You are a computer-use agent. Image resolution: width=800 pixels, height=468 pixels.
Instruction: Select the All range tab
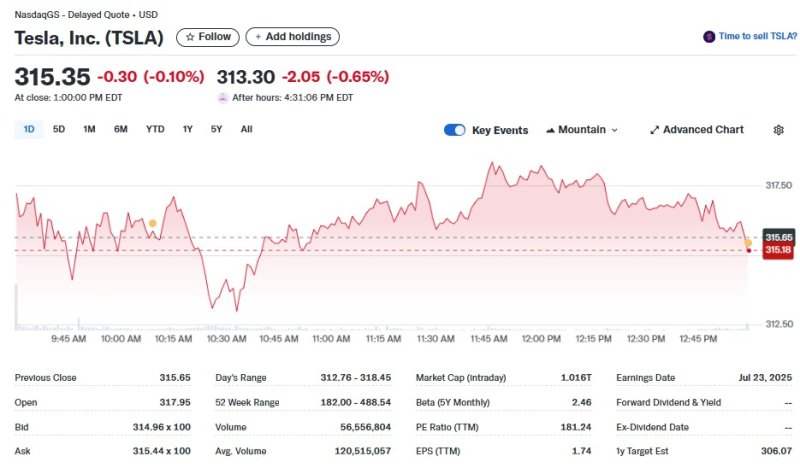point(246,130)
